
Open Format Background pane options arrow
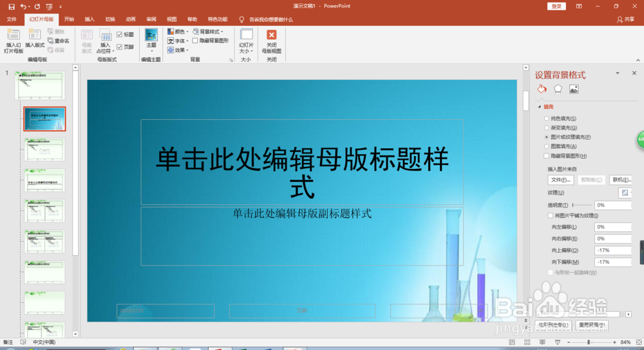618,73
